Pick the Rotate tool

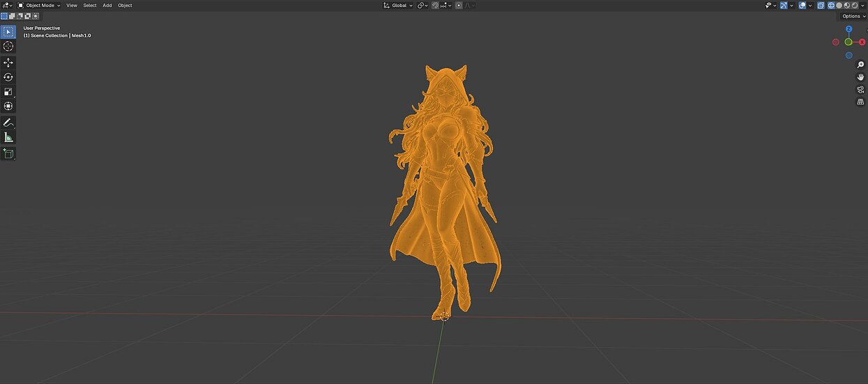point(8,77)
